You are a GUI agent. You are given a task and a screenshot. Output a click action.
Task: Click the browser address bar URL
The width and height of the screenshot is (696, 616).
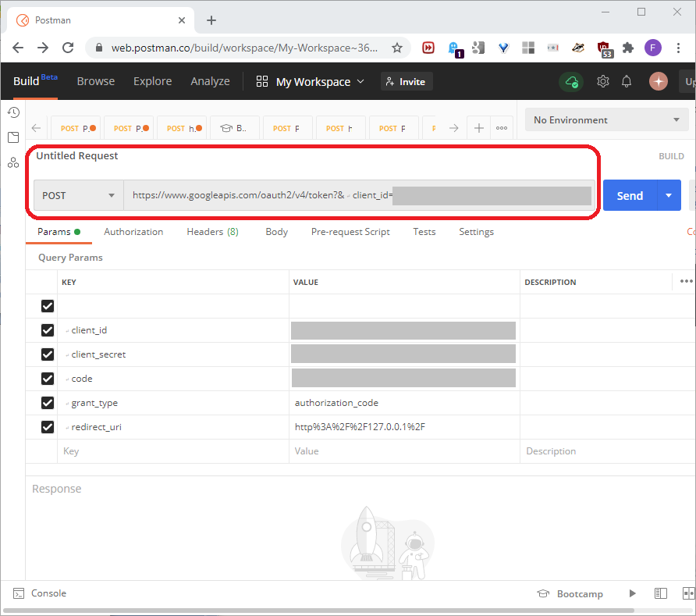(244, 48)
